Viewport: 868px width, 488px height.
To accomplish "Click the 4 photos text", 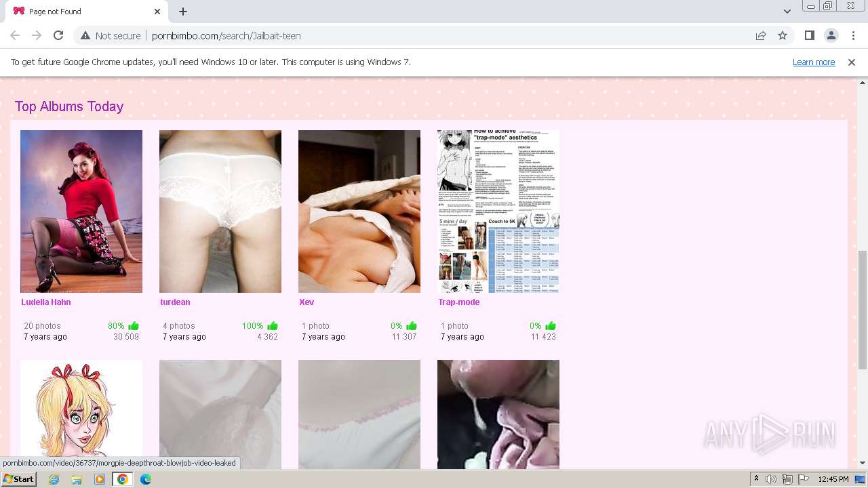I will coord(179,326).
